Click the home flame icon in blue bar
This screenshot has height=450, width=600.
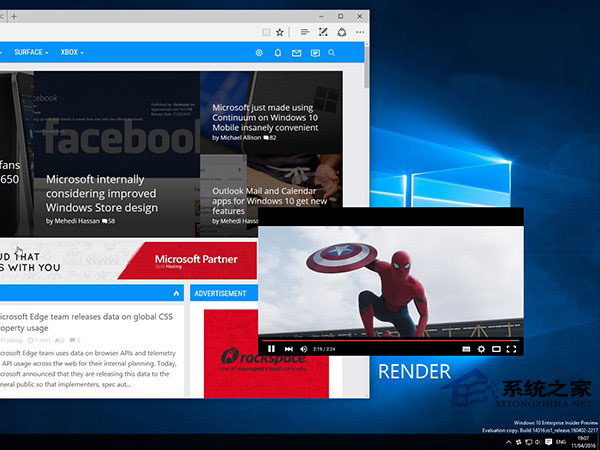[176, 293]
